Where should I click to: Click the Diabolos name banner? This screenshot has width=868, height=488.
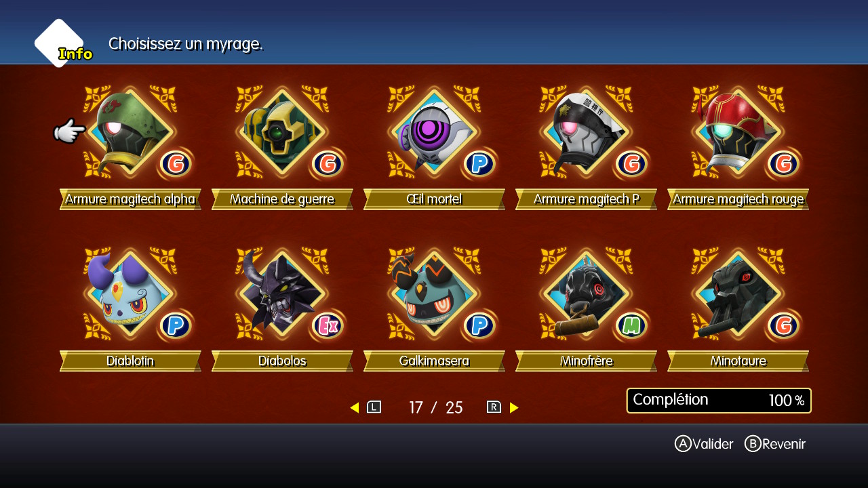click(x=282, y=361)
